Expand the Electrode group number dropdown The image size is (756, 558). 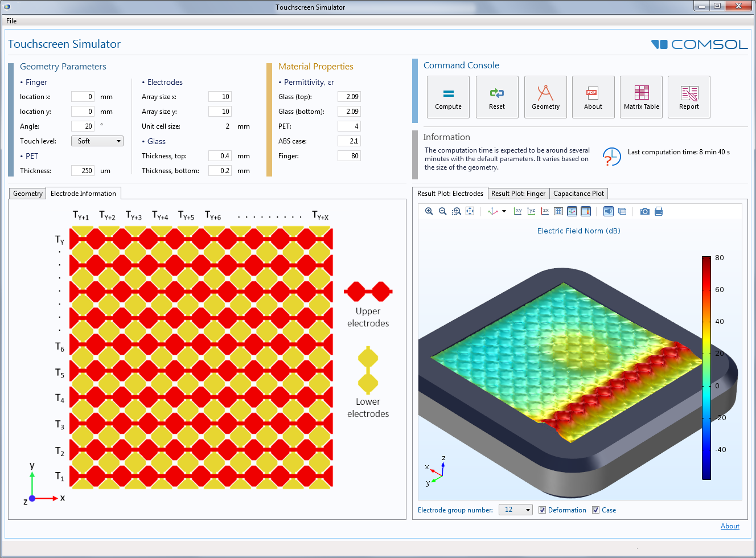(x=515, y=510)
